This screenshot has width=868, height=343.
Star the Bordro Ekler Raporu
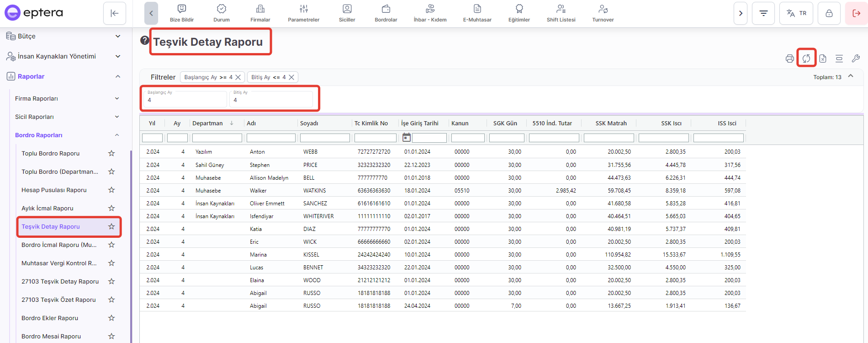(x=111, y=318)
